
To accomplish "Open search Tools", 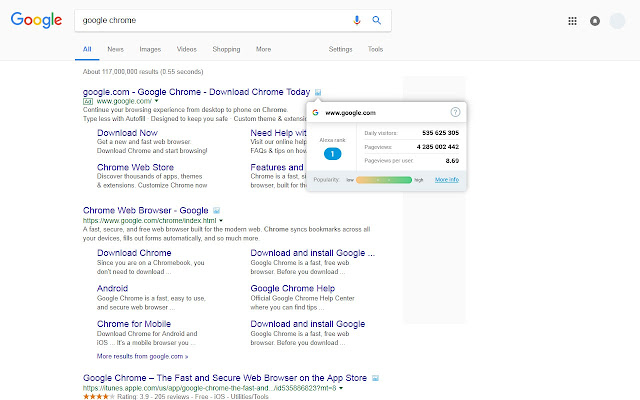I will [375, 49].
